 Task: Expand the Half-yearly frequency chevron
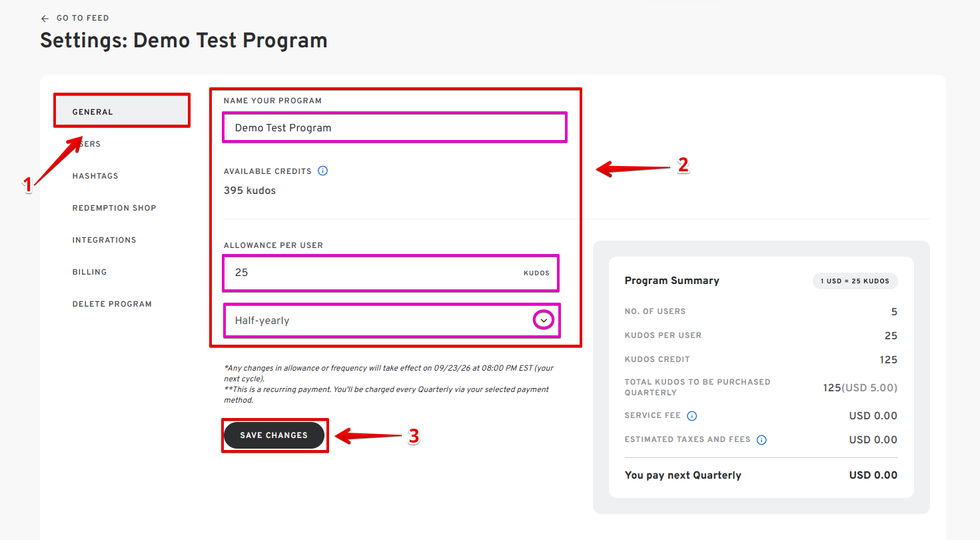click(x=544, y=321)
